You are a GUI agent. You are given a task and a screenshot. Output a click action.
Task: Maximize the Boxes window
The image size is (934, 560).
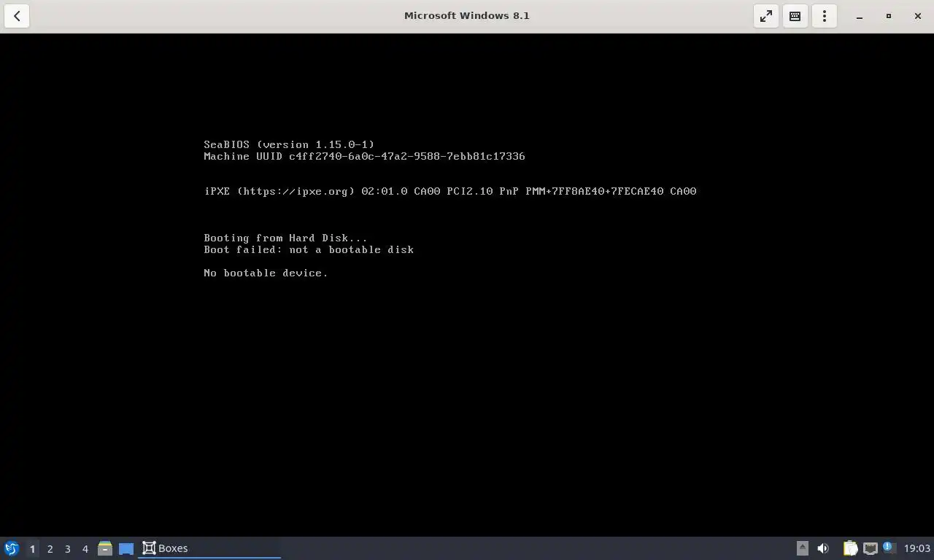889,16
